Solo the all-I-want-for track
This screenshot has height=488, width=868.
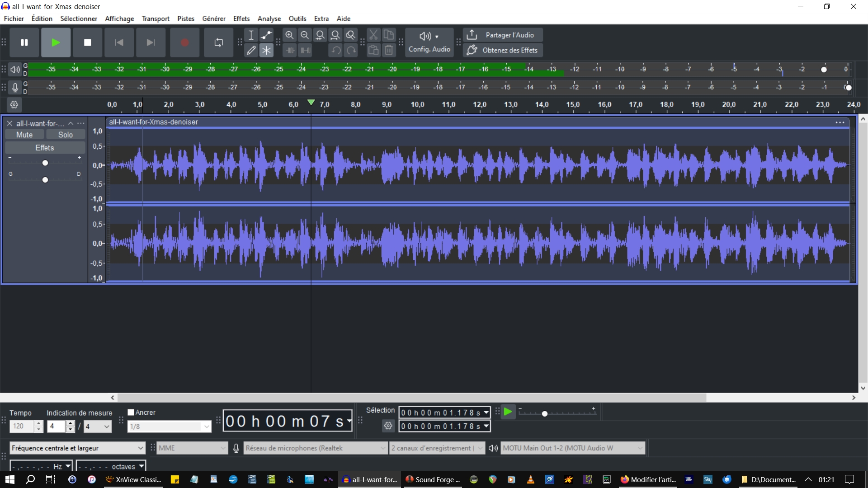pyautogui.click(x=65, y=135)
